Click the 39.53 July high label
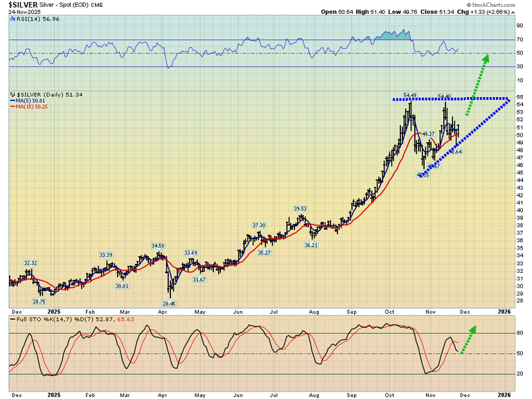 pos(300,209)
